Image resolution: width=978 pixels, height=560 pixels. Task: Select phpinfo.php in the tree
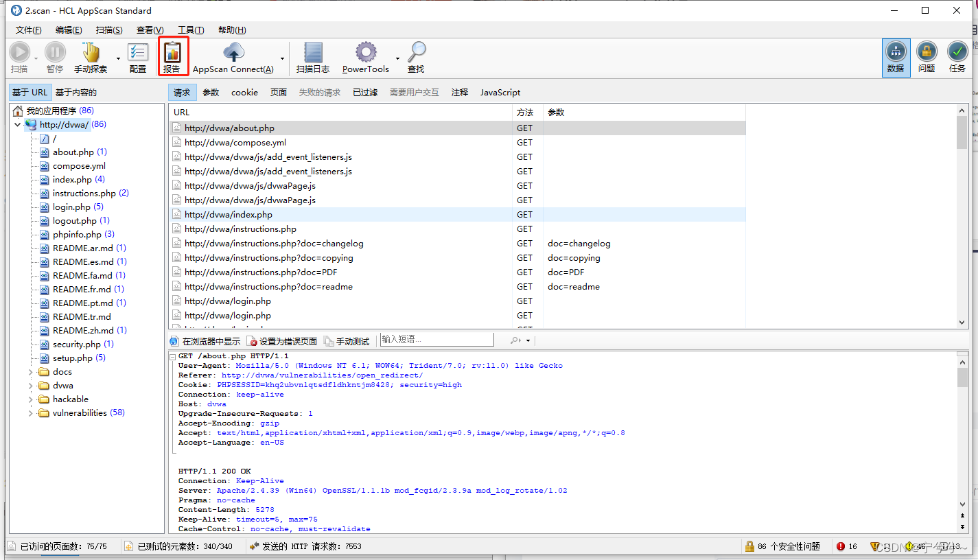77,235
